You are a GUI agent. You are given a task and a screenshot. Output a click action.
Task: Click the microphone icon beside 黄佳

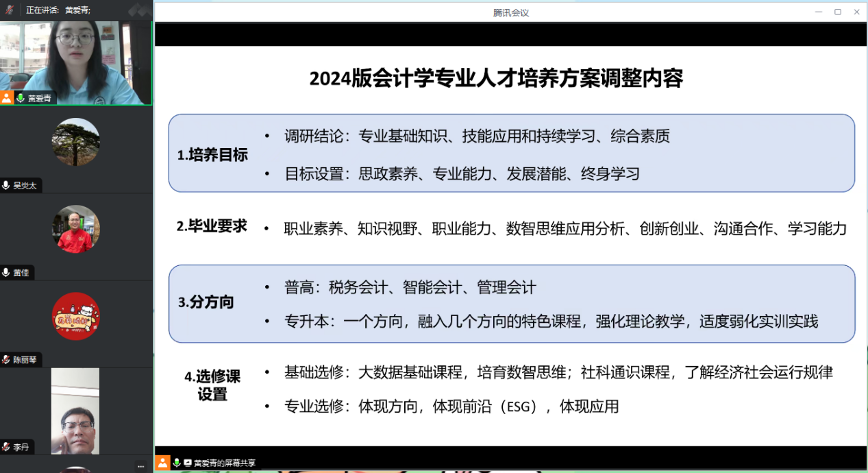pos(6,272)
